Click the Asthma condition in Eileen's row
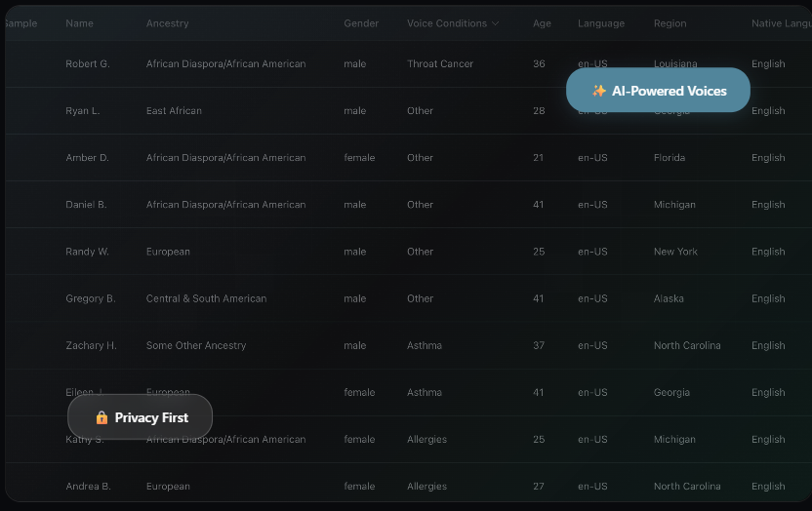Screen dimensions: 812x511 tap(425, 392)
